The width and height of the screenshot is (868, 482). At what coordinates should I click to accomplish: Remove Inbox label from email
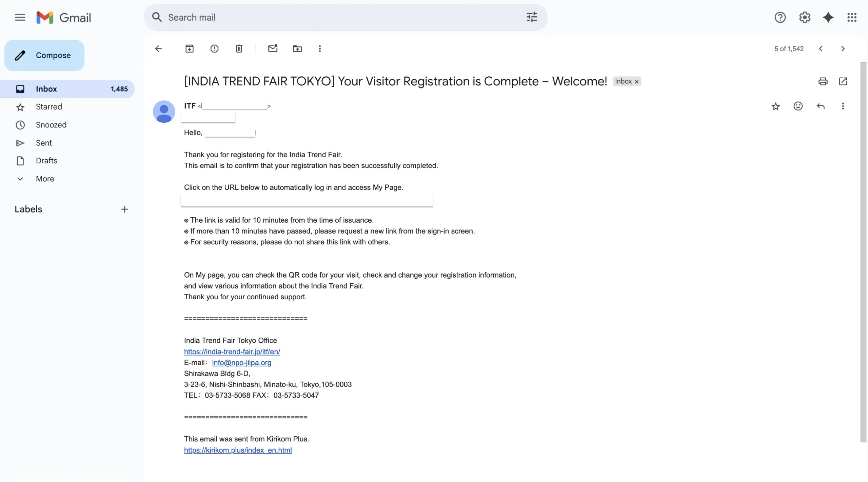tap(637, 82)
